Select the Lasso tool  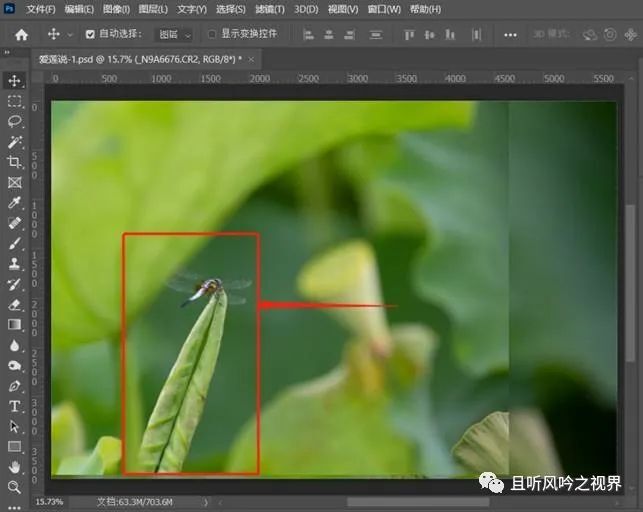14,121
